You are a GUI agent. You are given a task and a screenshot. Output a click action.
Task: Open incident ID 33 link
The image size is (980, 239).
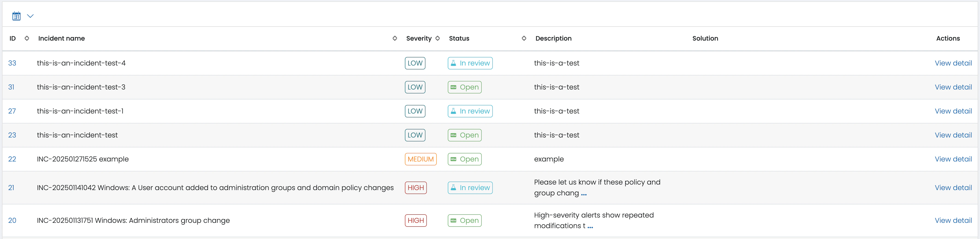coord(12,63)
